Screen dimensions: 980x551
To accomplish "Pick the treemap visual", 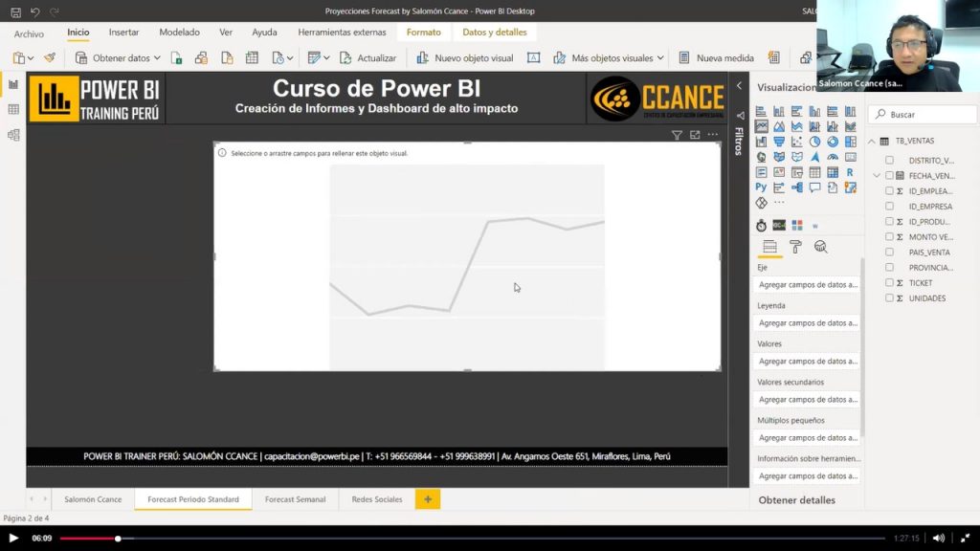I will click(x=851, y=142).
